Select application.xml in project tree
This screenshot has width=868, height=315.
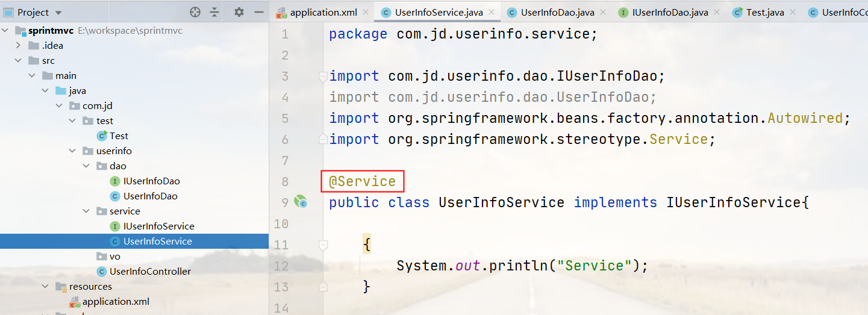116,302
